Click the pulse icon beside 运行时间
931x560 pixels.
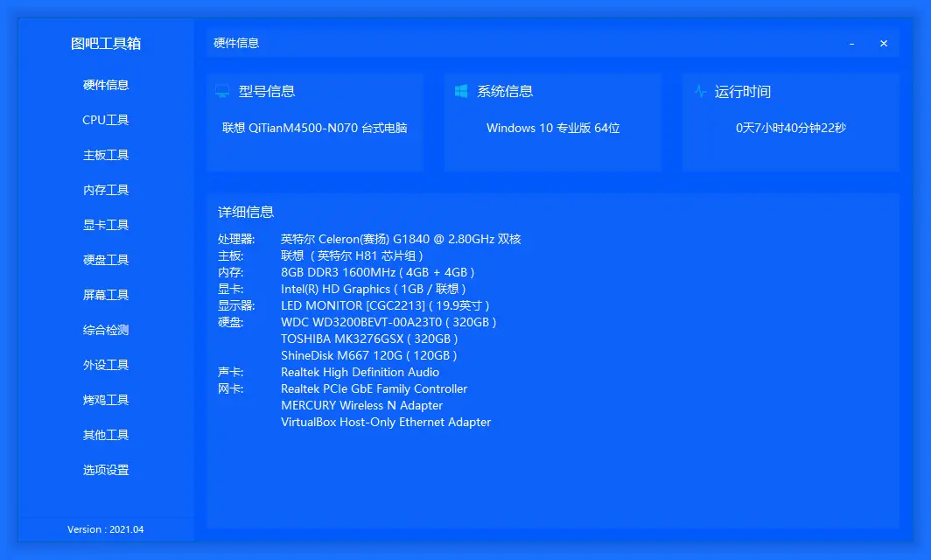coord(700,91)
